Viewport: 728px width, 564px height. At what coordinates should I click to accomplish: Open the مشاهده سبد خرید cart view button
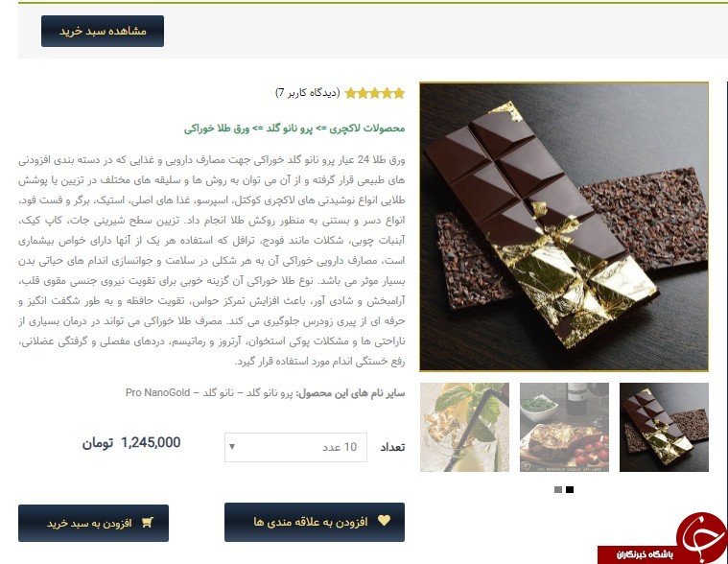tap(103, 31)
